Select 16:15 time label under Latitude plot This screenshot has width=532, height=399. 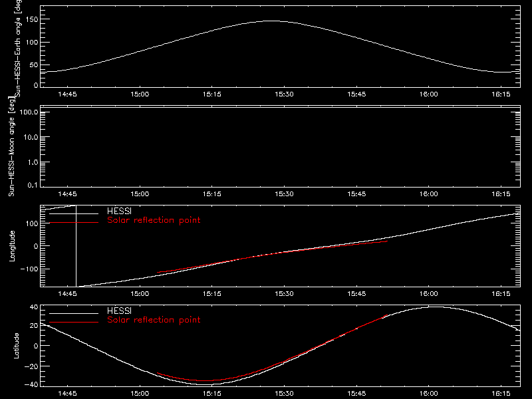coord(501,394)
